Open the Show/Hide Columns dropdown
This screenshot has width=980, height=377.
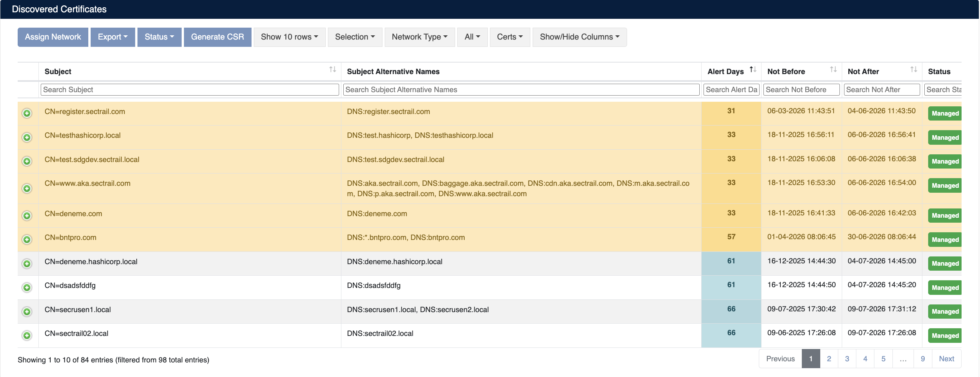(x=580, y=37)
